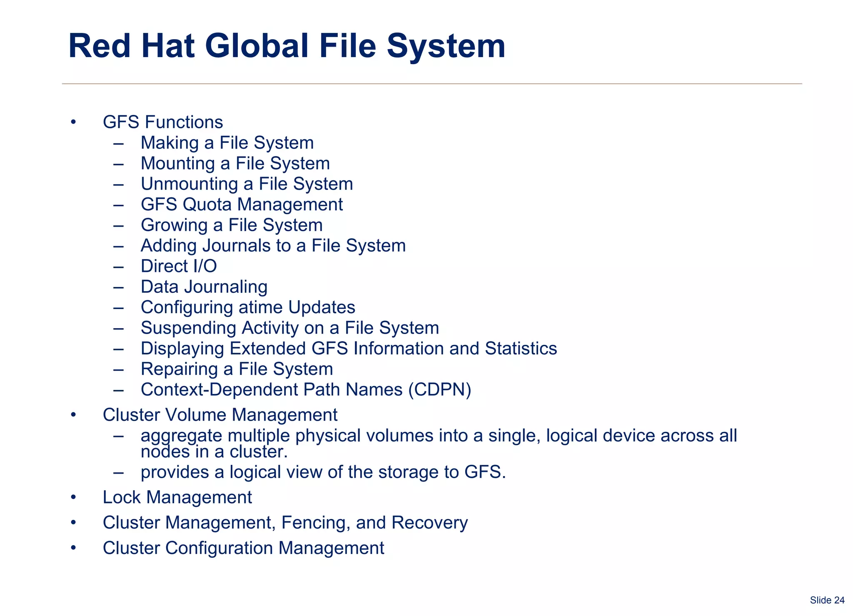Click 'Cluster Management, Fencing, and Recovery'

click(x=285, y=523)
